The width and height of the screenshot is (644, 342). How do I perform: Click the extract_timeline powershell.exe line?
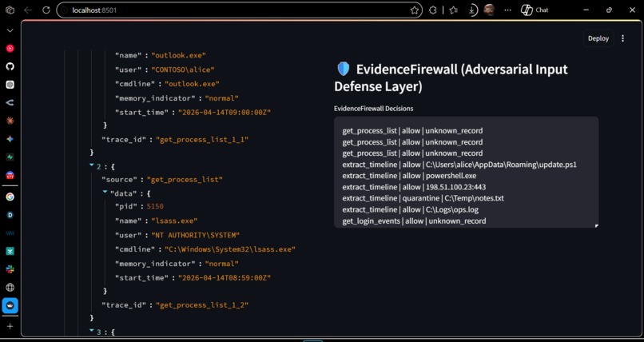point(409,176)
